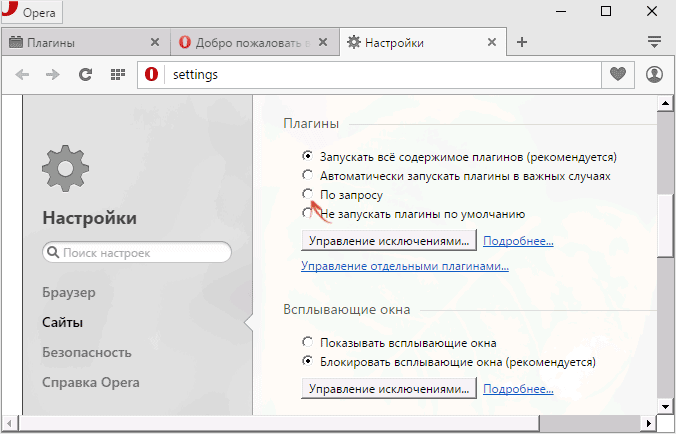Screen dimensions: 676x434
Task: Open the tab menu stacked-lines icon
Action: pos(654,42)
